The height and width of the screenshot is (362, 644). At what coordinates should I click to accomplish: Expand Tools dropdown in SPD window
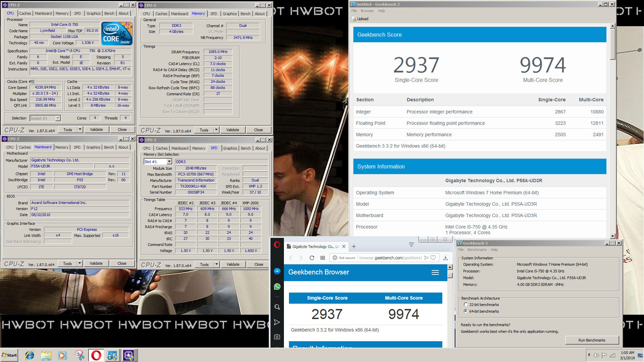pos(216,264)
